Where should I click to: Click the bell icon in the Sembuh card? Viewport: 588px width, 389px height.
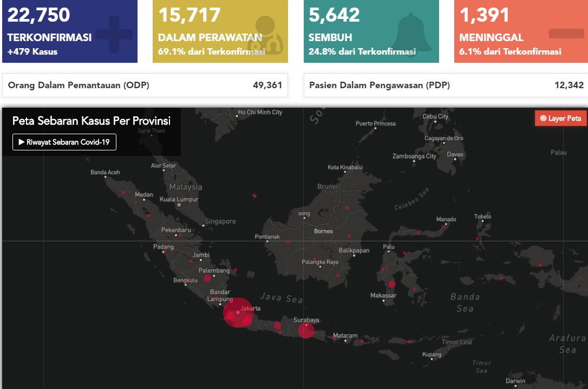(x=411, y=33)
